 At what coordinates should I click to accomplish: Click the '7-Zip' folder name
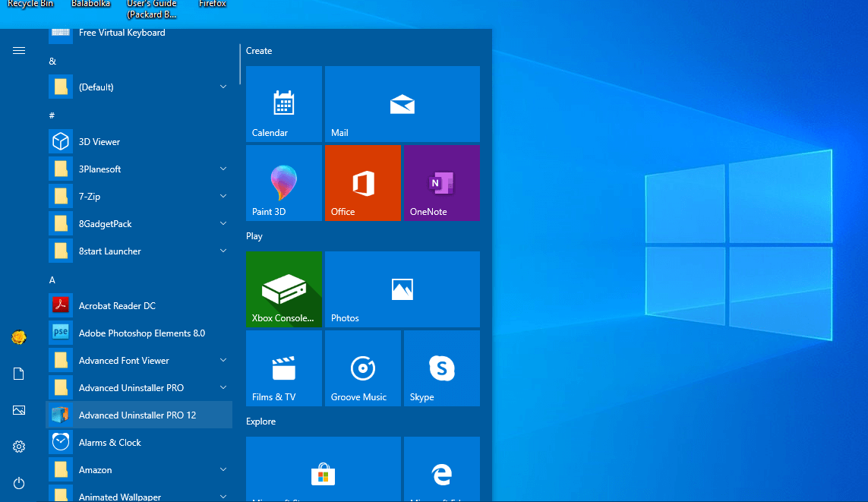tap(89, 197)
